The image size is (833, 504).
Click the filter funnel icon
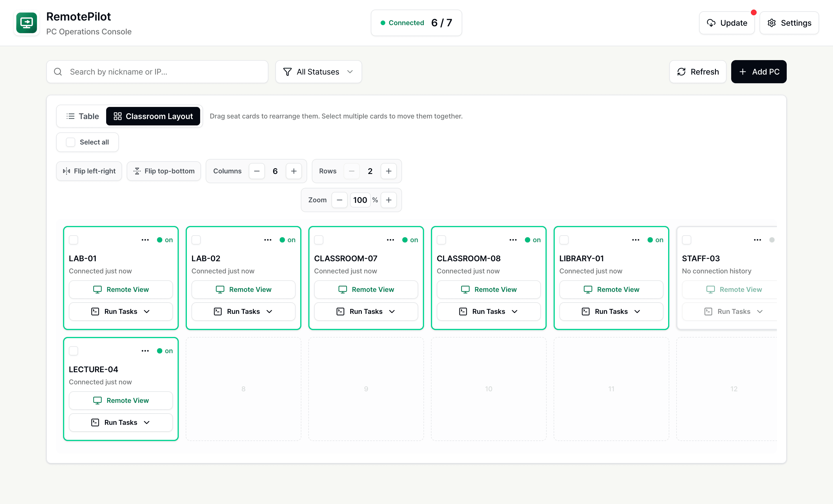pos(288,72)
